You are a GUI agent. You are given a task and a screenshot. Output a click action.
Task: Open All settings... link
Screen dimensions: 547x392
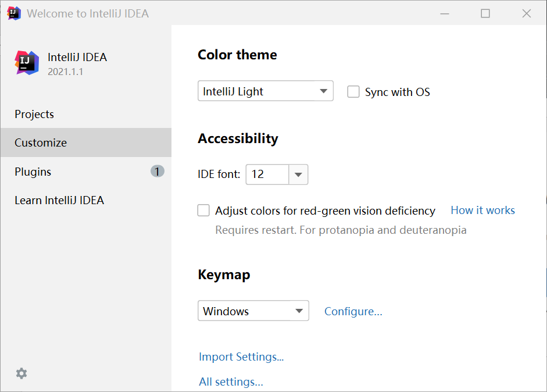pyautogui.click(x=231, y=382)
